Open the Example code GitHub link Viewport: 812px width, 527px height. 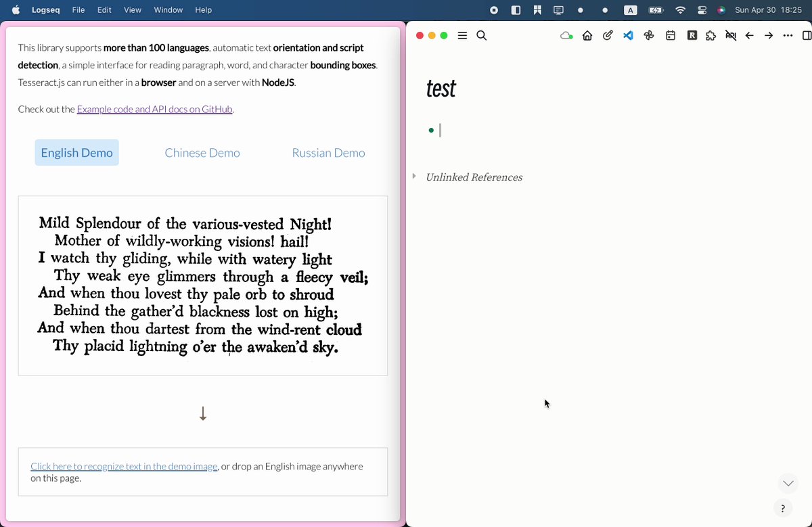(x=154, y=109)
